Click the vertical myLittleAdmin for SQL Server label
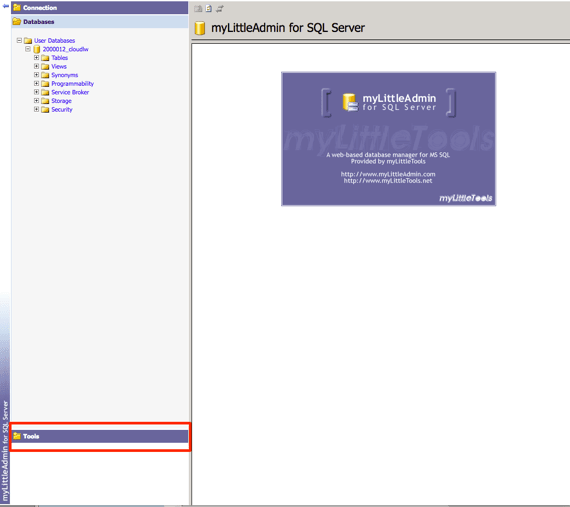Image resolution: width=570 pixels, height=507 pixels. 5,451
